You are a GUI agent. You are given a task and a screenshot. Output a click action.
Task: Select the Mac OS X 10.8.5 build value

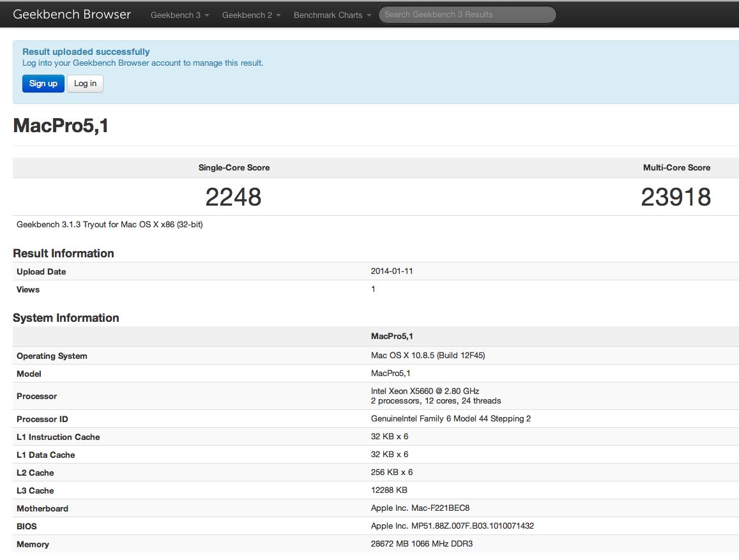428,356
